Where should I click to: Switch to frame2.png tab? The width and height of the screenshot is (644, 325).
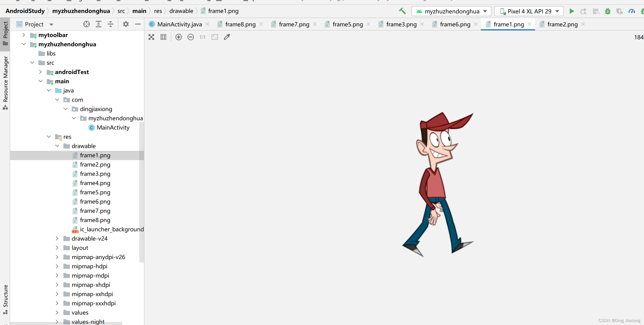(x=562, y=24)
